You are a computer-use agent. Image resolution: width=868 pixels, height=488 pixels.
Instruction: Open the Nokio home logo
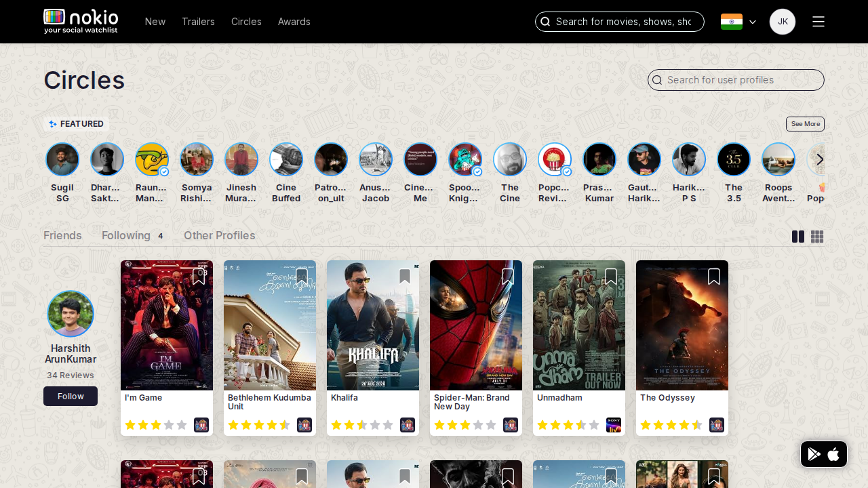(81, 21)
